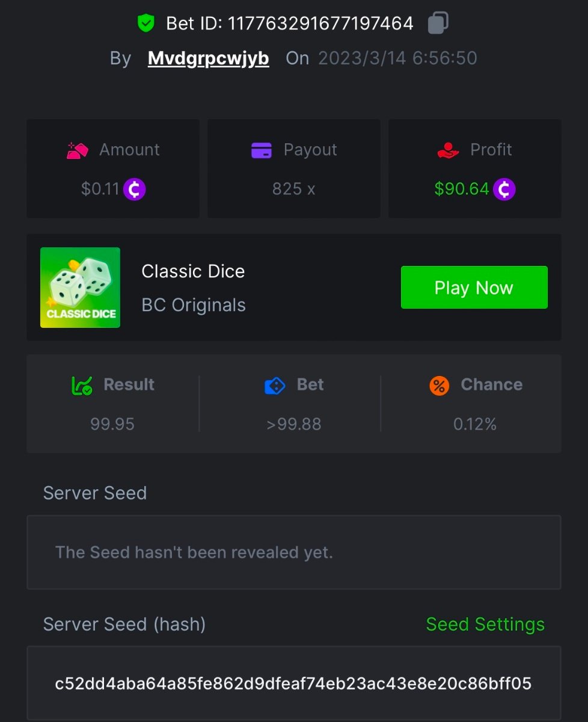588x722 pixels.
Task: Copy the Bet ID with copy icon
Action: coord(438,23)
